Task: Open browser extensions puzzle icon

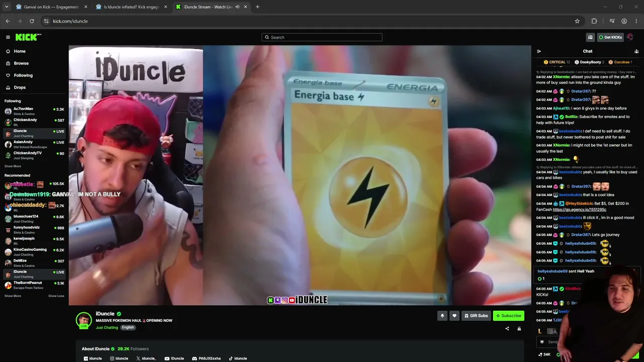Action: coord(594,21)
